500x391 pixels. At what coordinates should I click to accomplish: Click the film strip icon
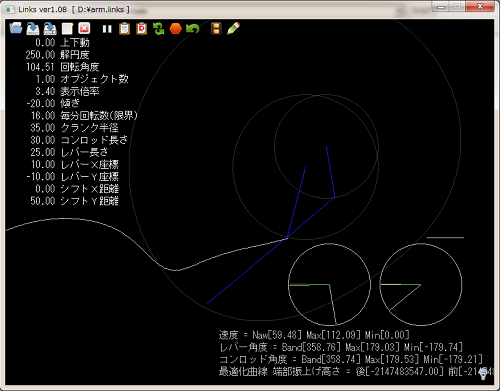216,29
